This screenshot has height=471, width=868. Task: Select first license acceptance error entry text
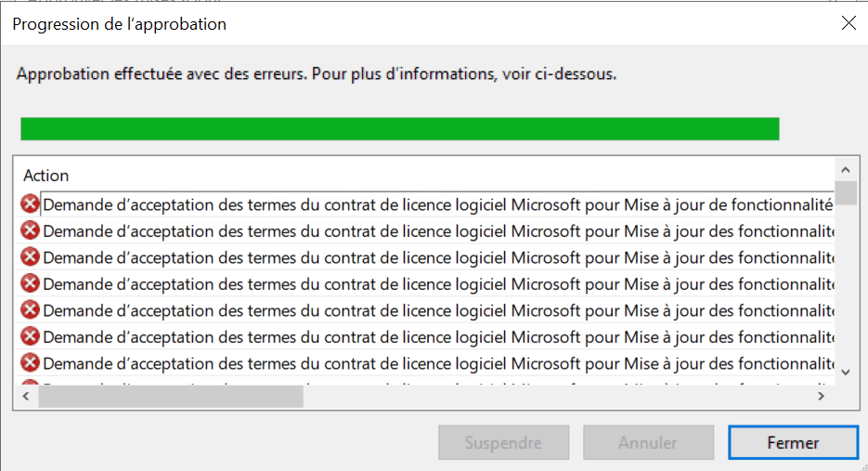[x=437, y=205]
